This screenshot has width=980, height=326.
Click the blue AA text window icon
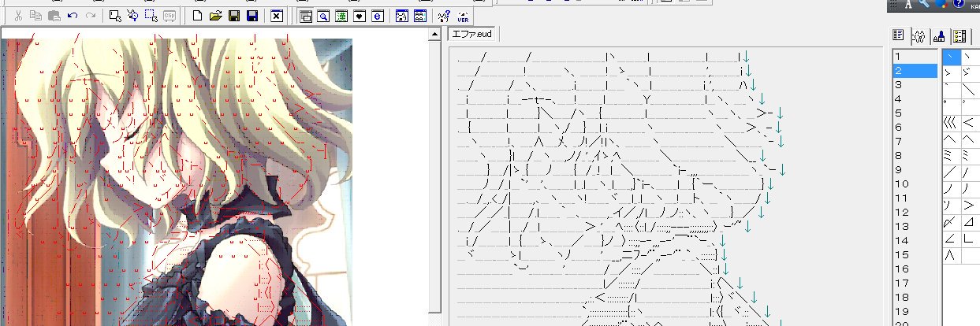tap(420, 16)
